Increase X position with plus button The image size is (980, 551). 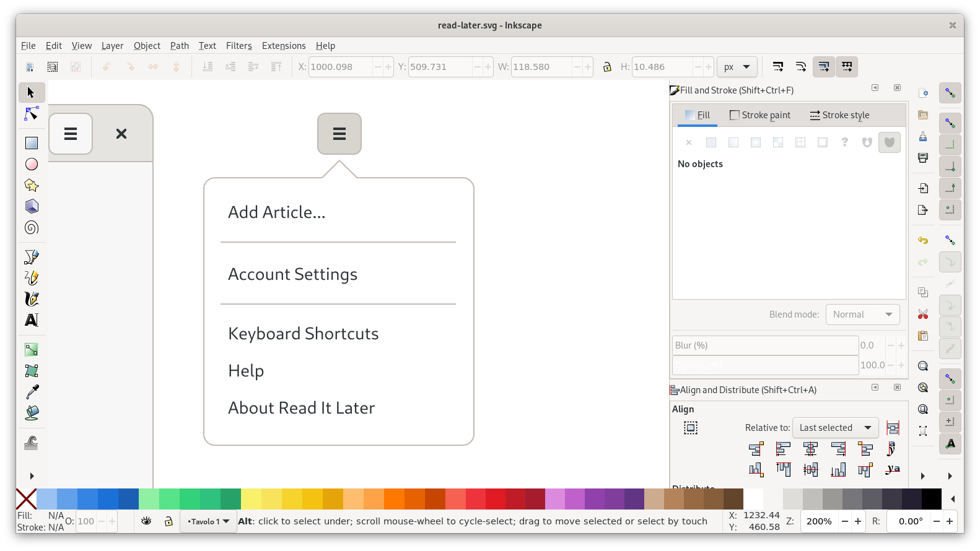point(388,67)
